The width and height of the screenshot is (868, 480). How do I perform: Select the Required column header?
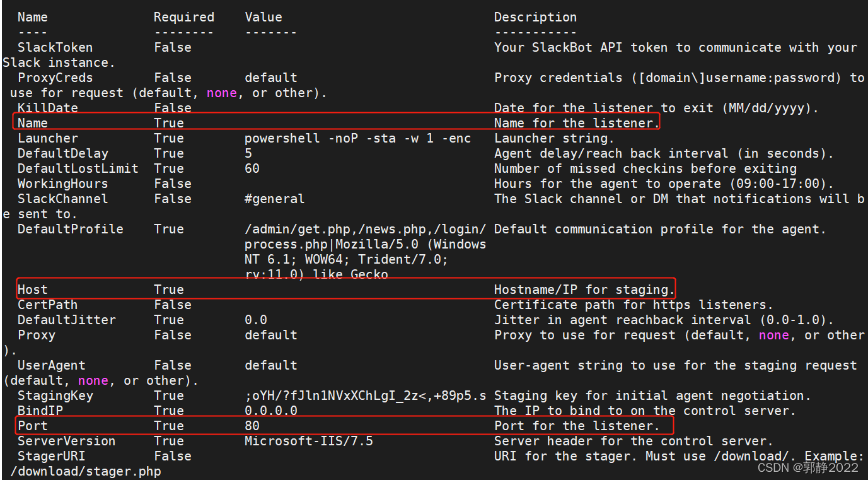click(183, 17)
